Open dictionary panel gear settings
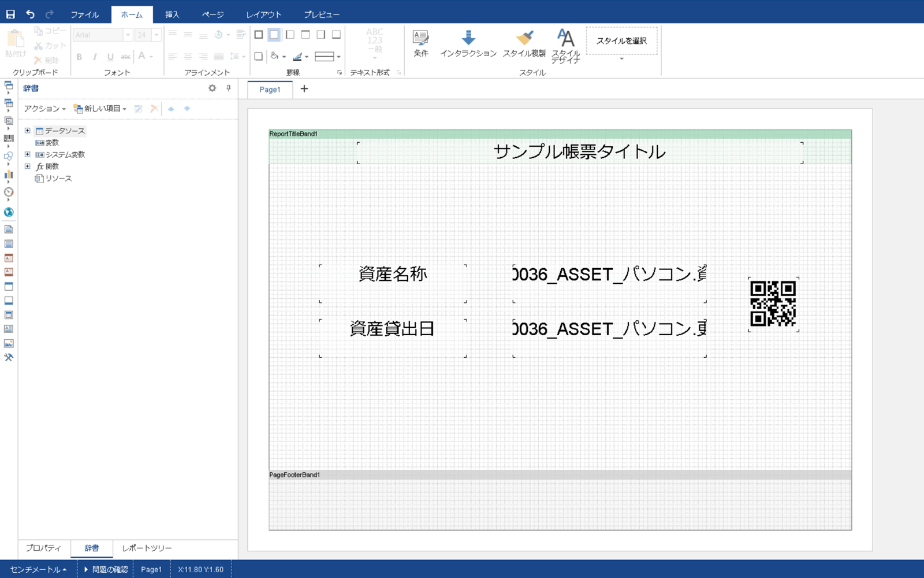 tap(212, 88)
